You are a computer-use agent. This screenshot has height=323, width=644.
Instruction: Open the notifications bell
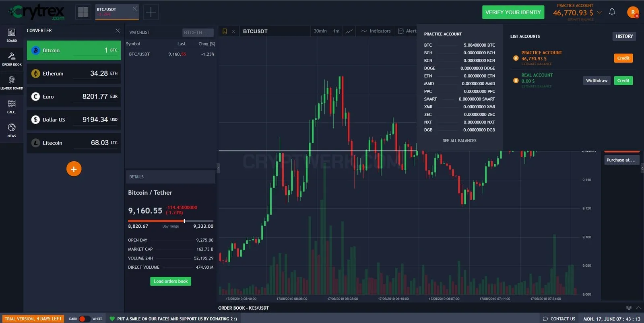click(x=612, y=12)
